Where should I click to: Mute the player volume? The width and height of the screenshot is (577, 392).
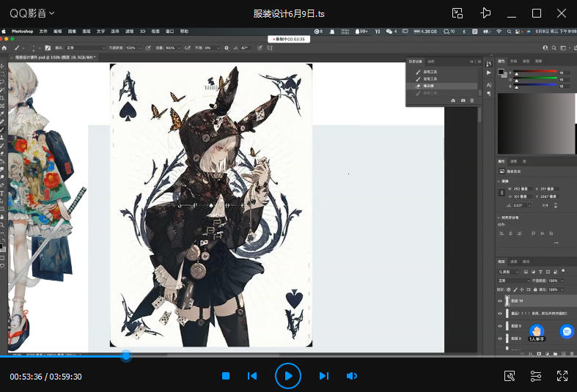tap(352, 376)
